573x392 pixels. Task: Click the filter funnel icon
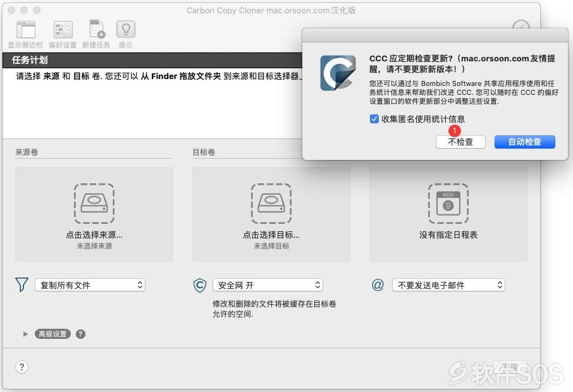tap(22, 285)
